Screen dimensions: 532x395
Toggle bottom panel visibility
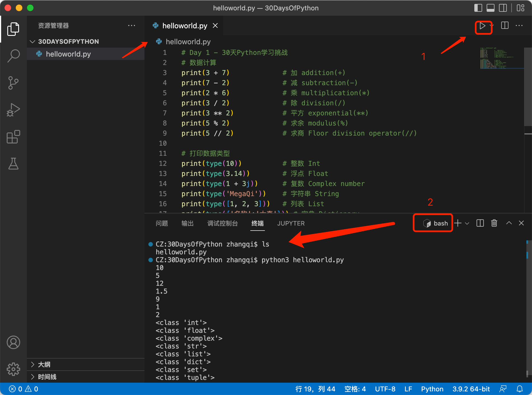(491, 8)
